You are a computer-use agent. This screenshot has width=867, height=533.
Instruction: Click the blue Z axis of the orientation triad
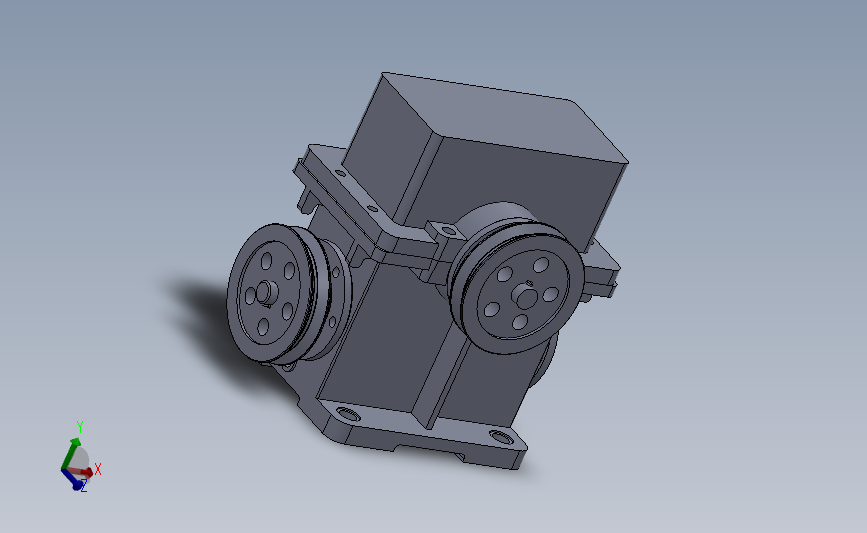tap(71, 479)
